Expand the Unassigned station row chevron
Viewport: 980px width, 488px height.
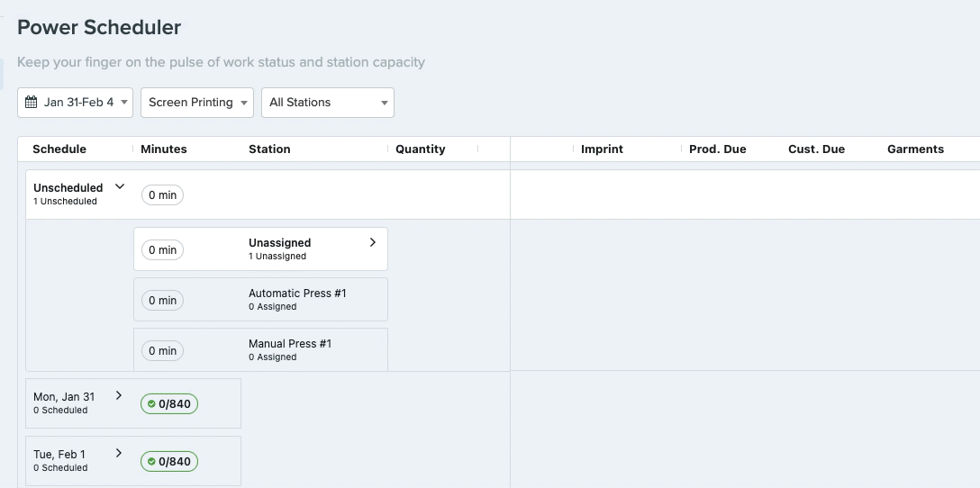point(373,242)
